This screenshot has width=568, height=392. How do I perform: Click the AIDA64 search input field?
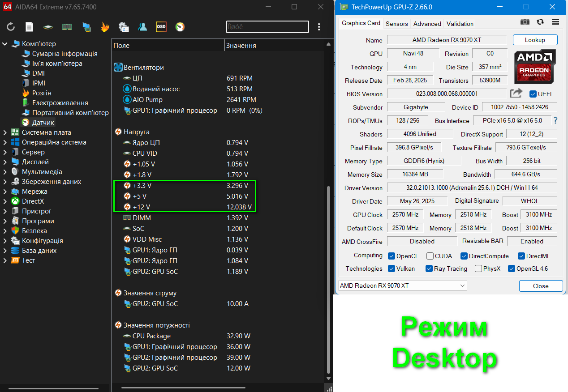coord(267,27)
